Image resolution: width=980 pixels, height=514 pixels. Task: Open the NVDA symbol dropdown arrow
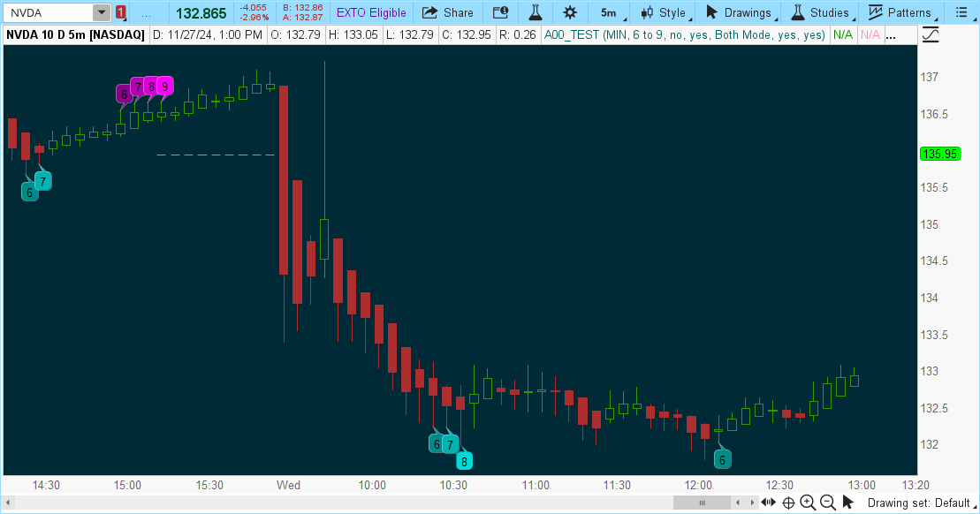point(102,12)
